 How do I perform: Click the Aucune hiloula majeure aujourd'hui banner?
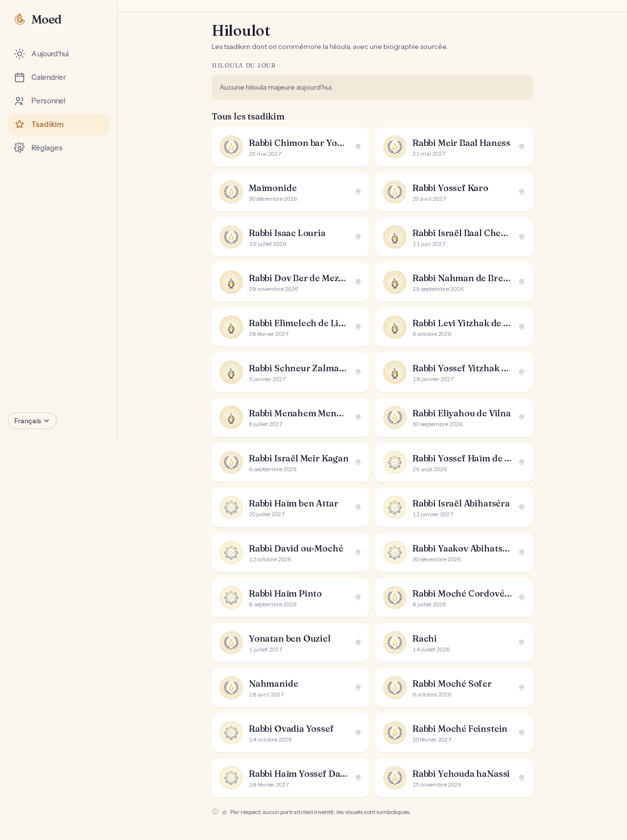coord(372,87)
